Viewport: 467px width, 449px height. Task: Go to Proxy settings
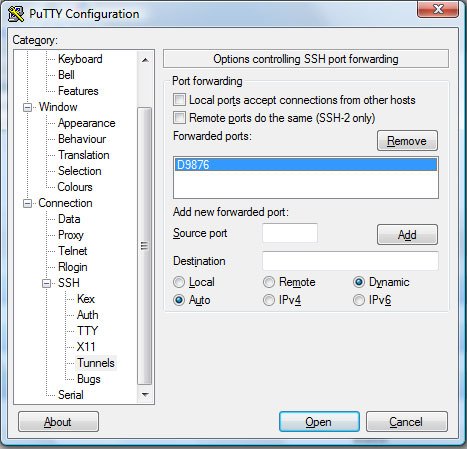(x=71, y=235)
